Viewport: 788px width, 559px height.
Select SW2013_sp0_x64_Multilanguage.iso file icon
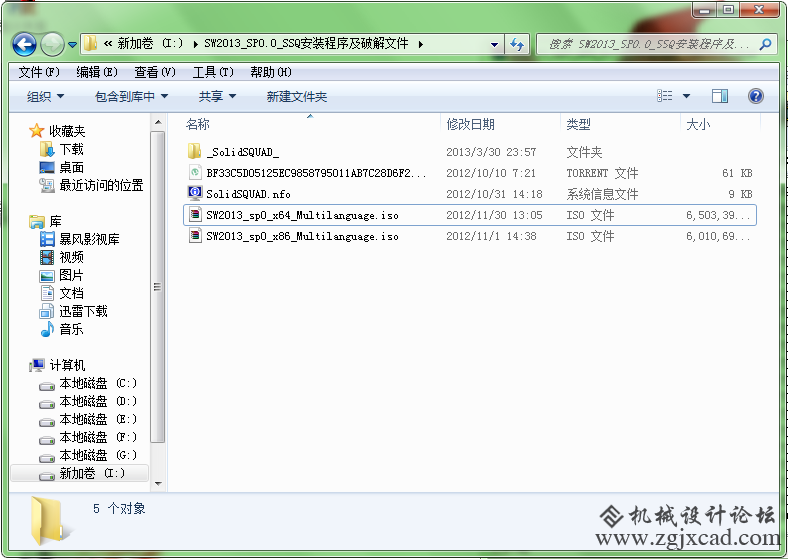(194, 215)
